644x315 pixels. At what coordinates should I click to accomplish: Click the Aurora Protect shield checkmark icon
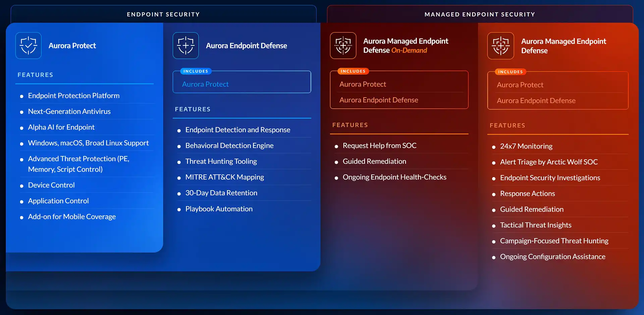click(x=29, y=46)
